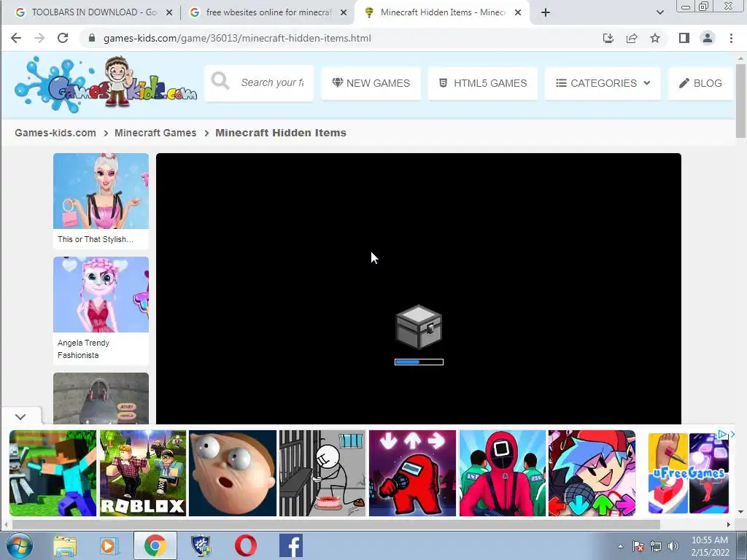Click the share page icon
The width and height of the screenshot is (747, 560).
pos(632,38)
